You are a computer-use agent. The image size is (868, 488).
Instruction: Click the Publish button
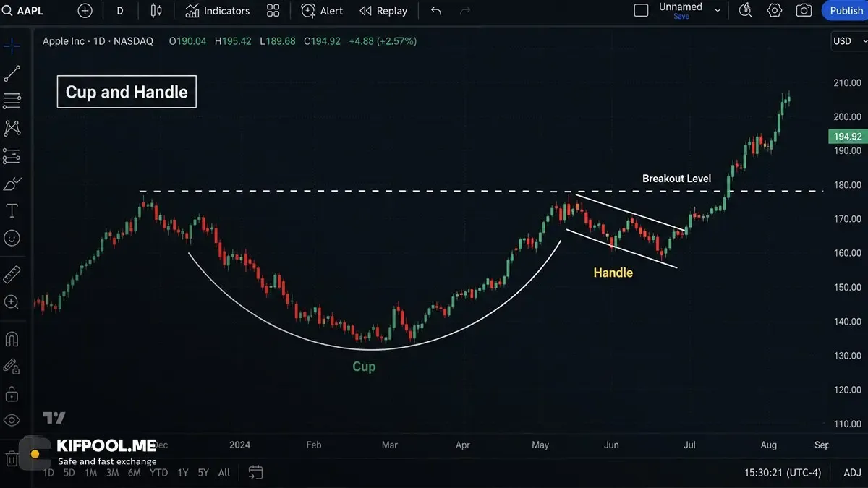tap(846, 11)
